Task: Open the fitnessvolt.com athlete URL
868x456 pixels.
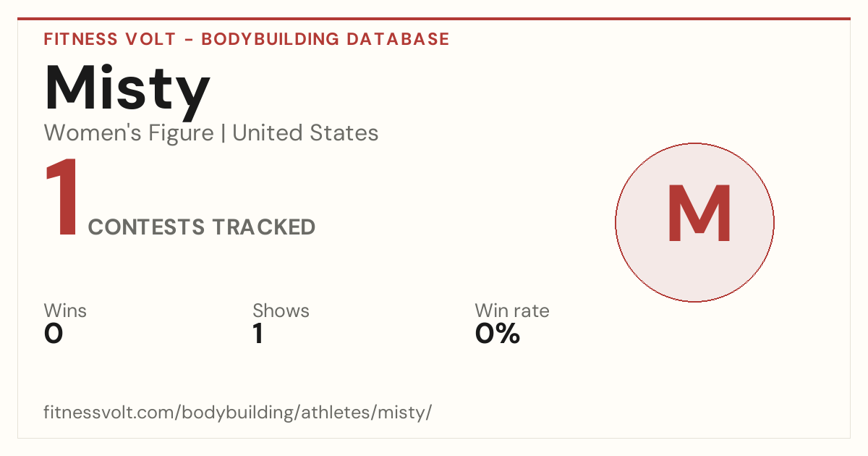Action: tap(238, 413)
